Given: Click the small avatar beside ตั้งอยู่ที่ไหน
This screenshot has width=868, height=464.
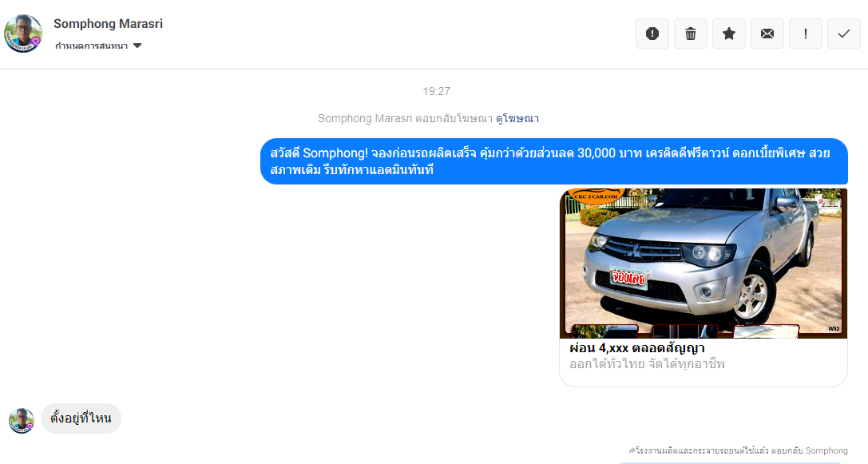Looking at the screenshot, I should pyautogui.click(x=22, y=420).
